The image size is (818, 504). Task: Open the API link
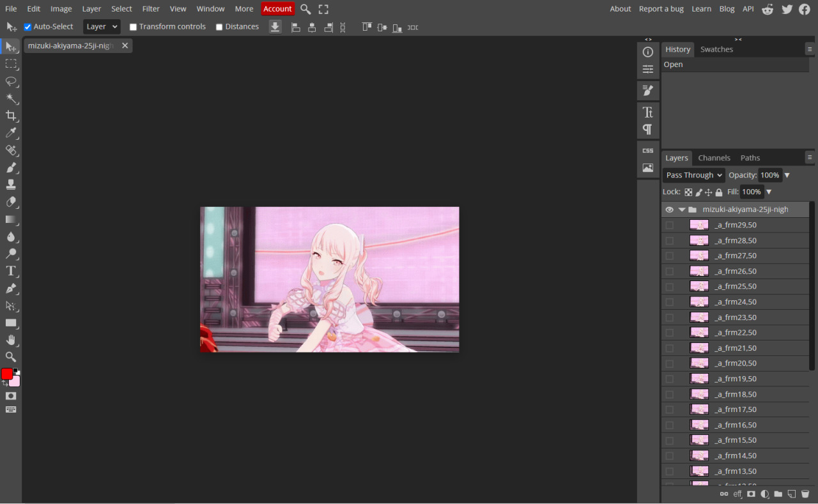tap(748, 9)
